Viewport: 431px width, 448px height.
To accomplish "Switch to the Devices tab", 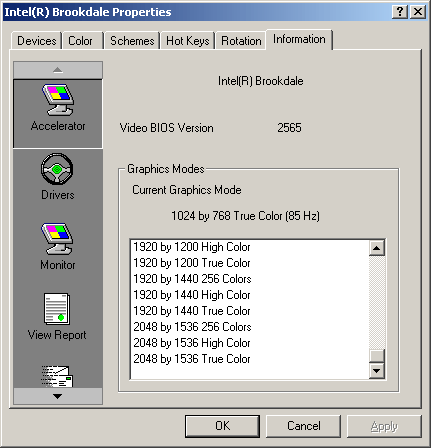I will pos(37,41).
